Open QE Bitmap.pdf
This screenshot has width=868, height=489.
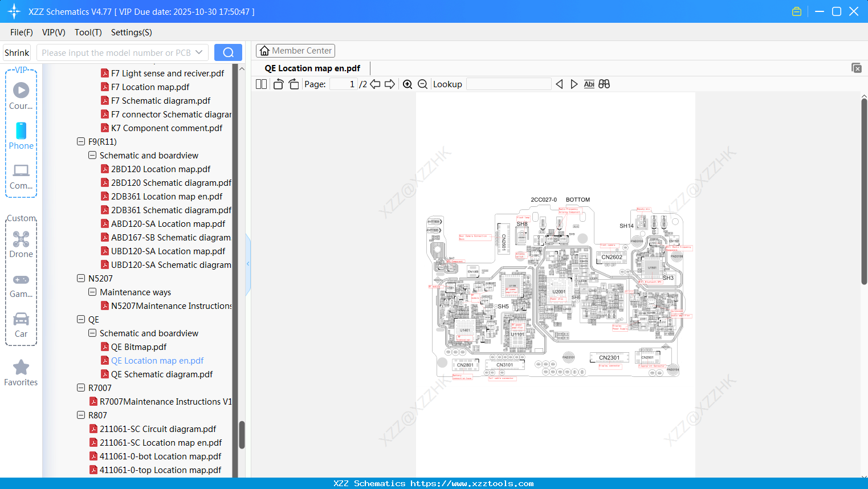[134, 347]
